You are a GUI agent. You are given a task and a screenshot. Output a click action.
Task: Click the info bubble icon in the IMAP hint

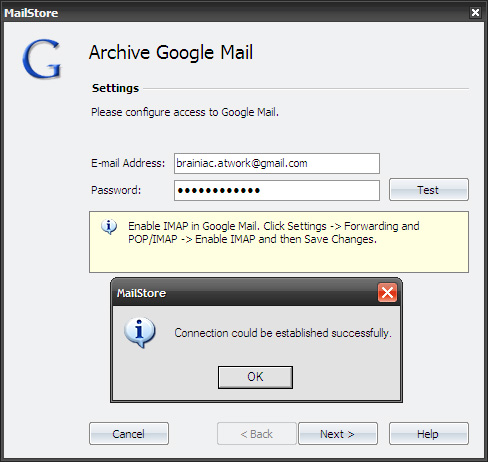(x=109, y=227)
